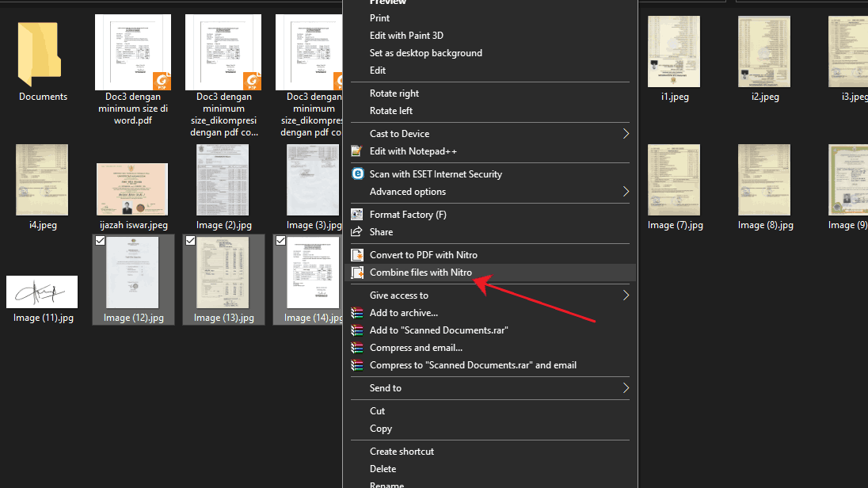Click WinRAR icon beside Add to "Scanned Documents.rar"

pyautogui.click(x=357, y=330)
